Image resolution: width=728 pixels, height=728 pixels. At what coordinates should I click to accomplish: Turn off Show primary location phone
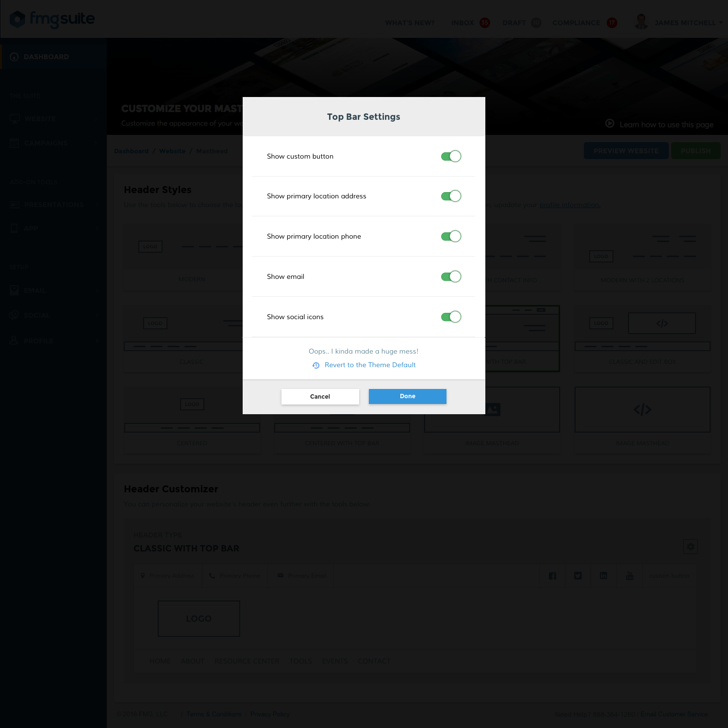[x=450, y=236]
